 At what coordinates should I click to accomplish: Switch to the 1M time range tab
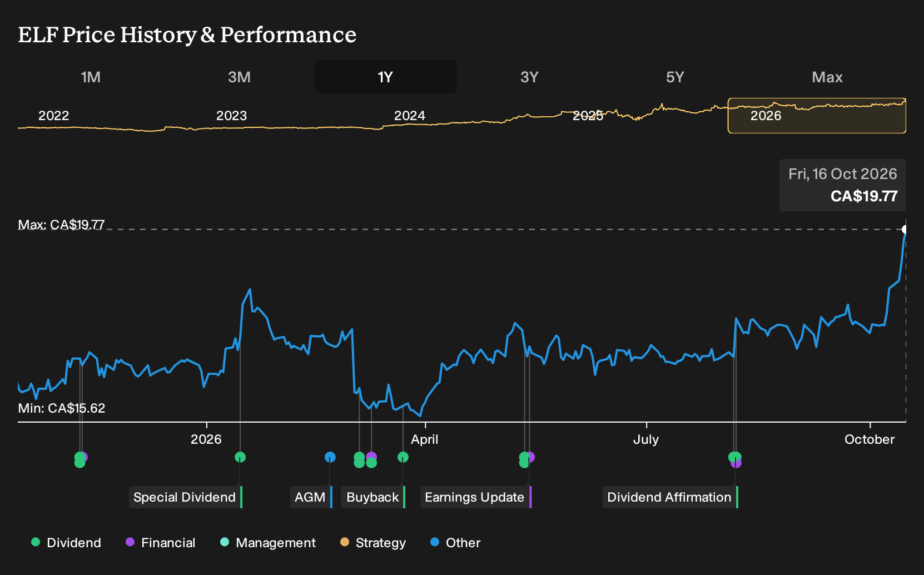coord(91,77)
